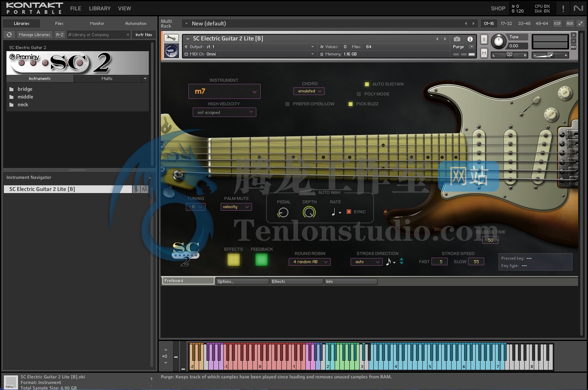Shift keyboard octave up arrow

[x=166, y=350]
